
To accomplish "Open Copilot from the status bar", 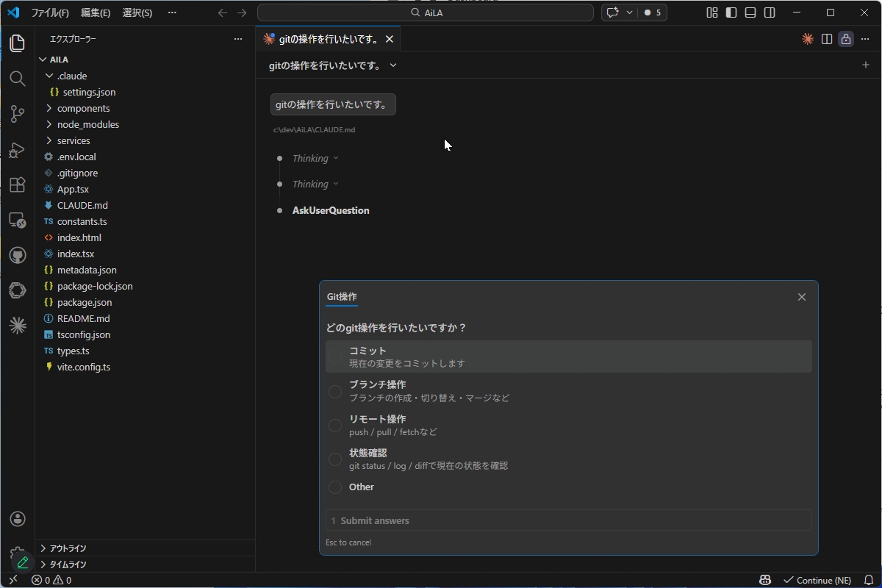I will click(x=765, y=580).
